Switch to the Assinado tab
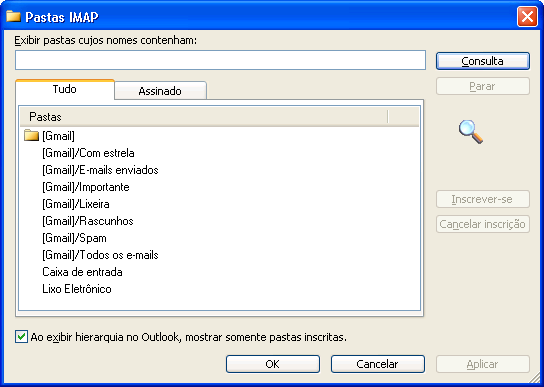The height and width of the screenshot is (387, 544). pos(160,91)
